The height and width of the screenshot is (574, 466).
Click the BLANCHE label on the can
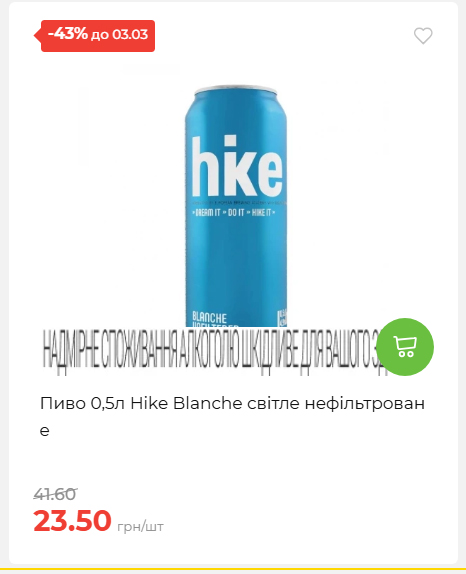(209, 317)
